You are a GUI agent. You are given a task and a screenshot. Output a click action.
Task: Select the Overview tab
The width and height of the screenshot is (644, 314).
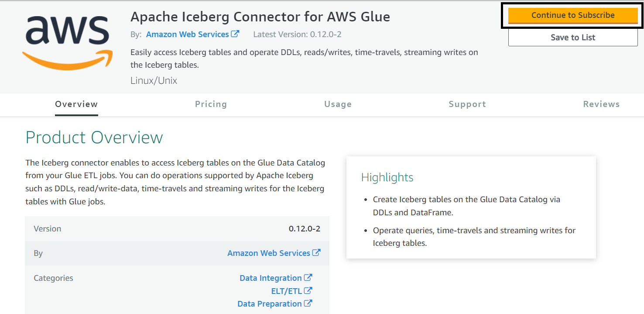[76, 104]
